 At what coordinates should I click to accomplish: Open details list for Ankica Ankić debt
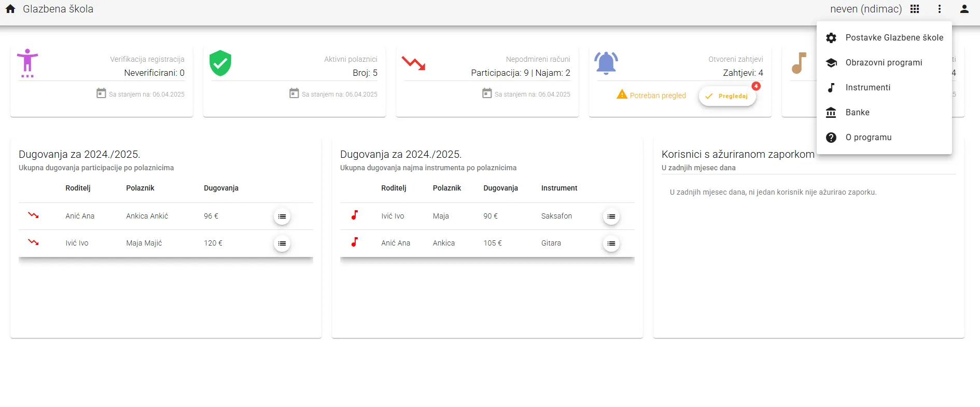point(282,216)
